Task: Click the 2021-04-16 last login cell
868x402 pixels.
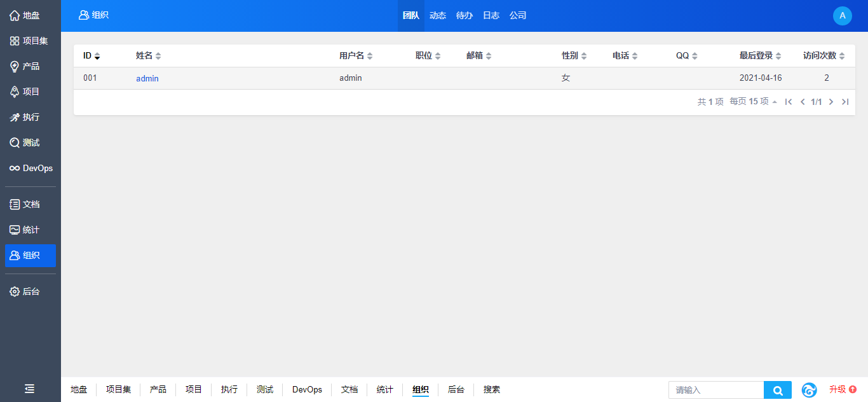Action: 761,78
